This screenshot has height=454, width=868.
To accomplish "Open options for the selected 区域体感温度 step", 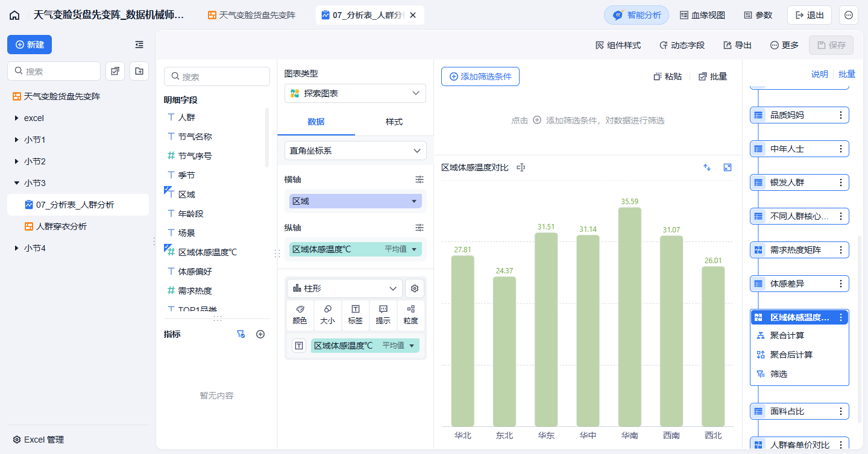I will tap(841, 317).
